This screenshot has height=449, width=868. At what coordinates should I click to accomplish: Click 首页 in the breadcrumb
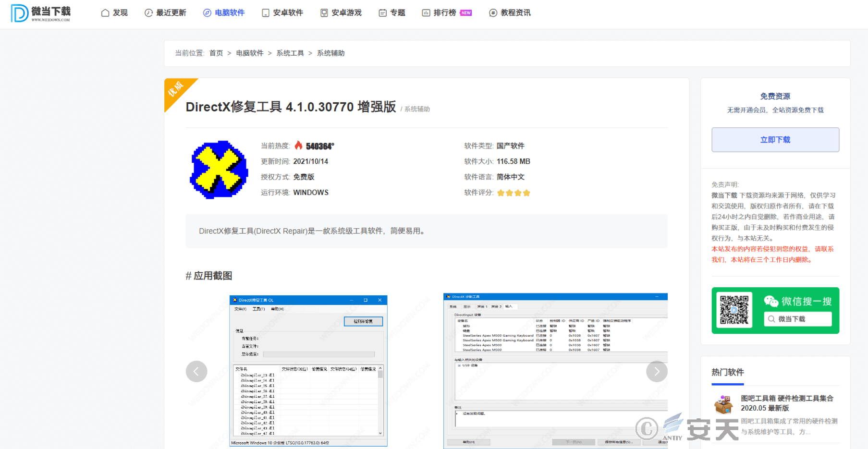(216, 53)
